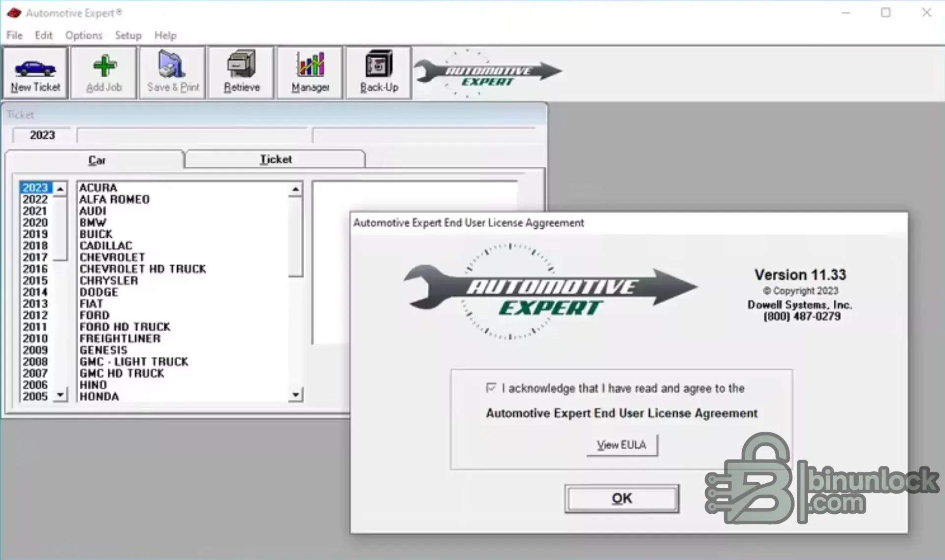This screenshot has height=560, width=945.
Task: Click the year field showing 2023
Action: [x=42, y=135]
